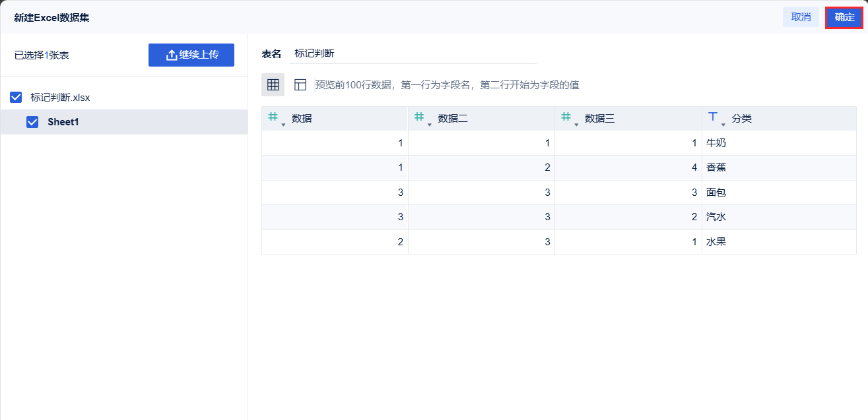Uncheck the 标记判断.xlsx file checkbox

17,98
